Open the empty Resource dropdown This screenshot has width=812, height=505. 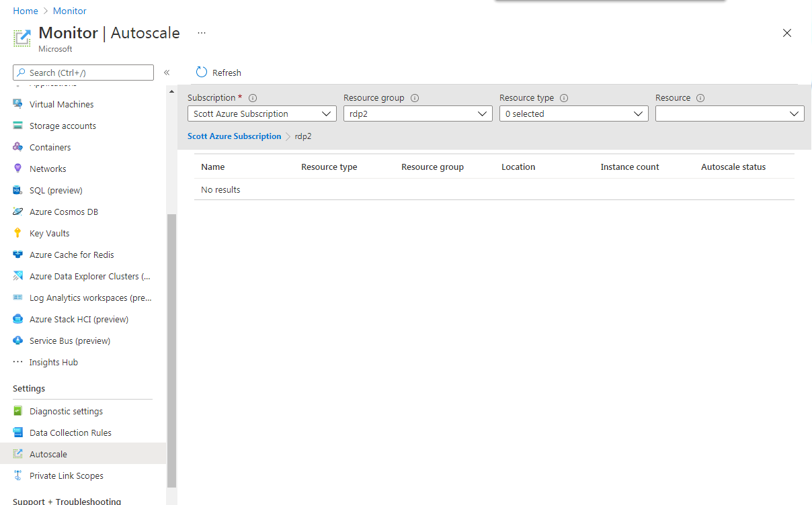(730, 114)
